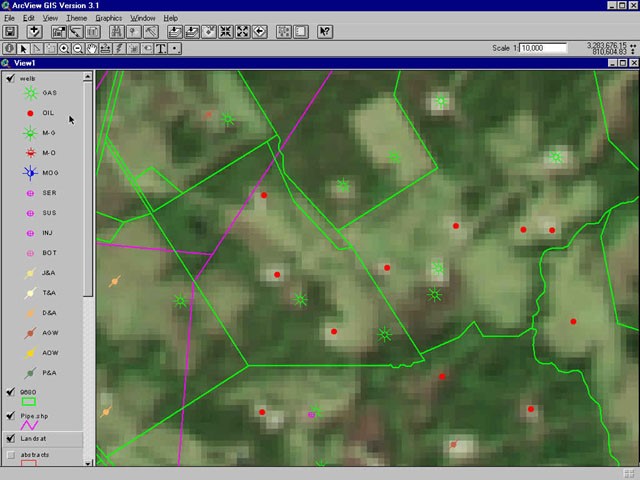Click the context Help arrow icon

point(325,32)
